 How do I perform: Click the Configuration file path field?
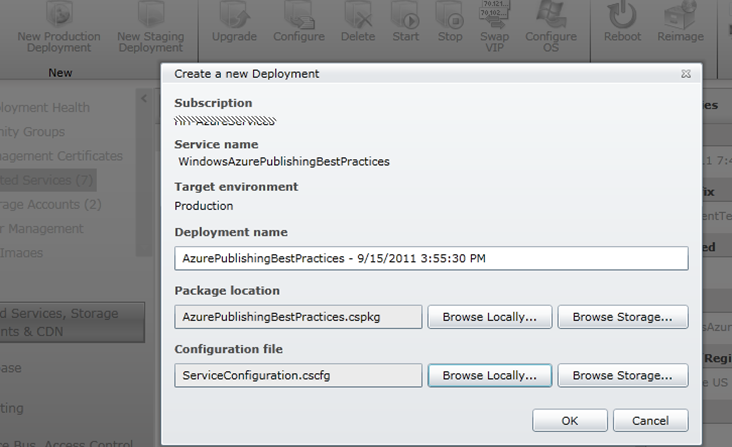[298, 376]
